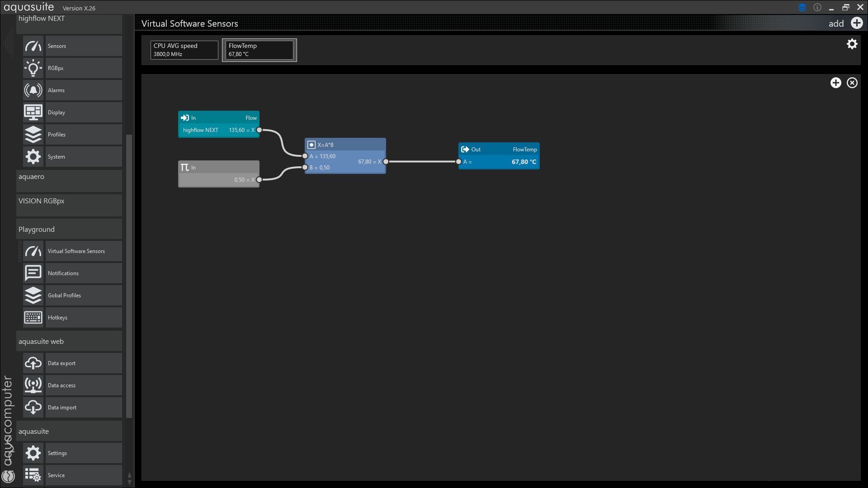Image resolution: width=868 pixels, height=488 pixels.
Task: Click the A input connector of X=A*B
Action: (x=305, y=156)
